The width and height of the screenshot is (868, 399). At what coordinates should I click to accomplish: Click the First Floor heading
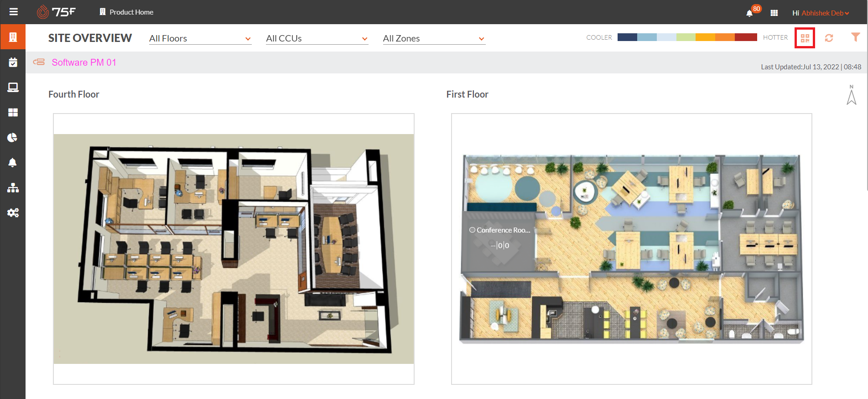[467, 94]
